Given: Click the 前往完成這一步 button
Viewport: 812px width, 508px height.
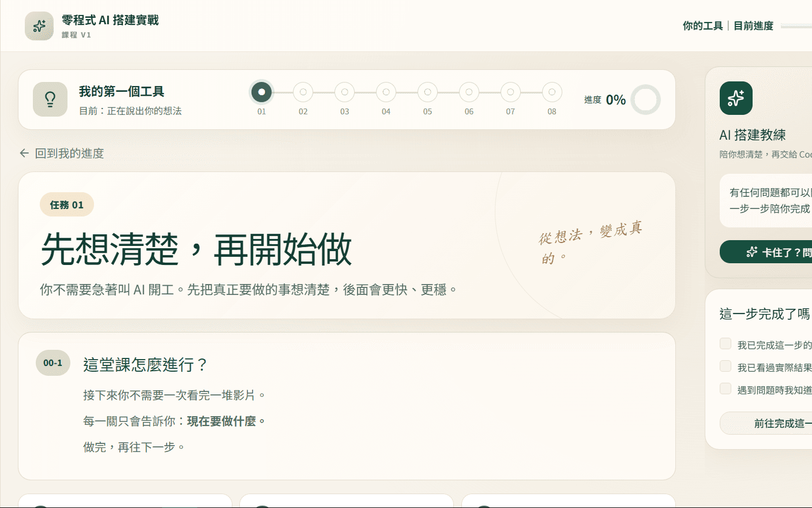Looking at the screenshot, I should point(766,423).
